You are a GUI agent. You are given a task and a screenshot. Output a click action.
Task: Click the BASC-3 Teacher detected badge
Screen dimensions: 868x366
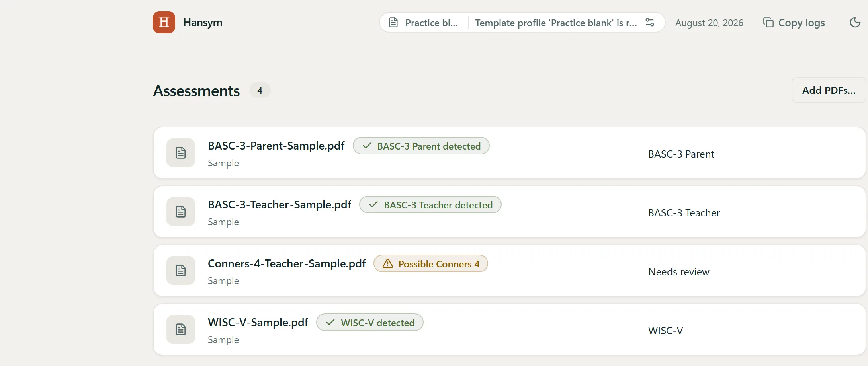click(430, 205)
